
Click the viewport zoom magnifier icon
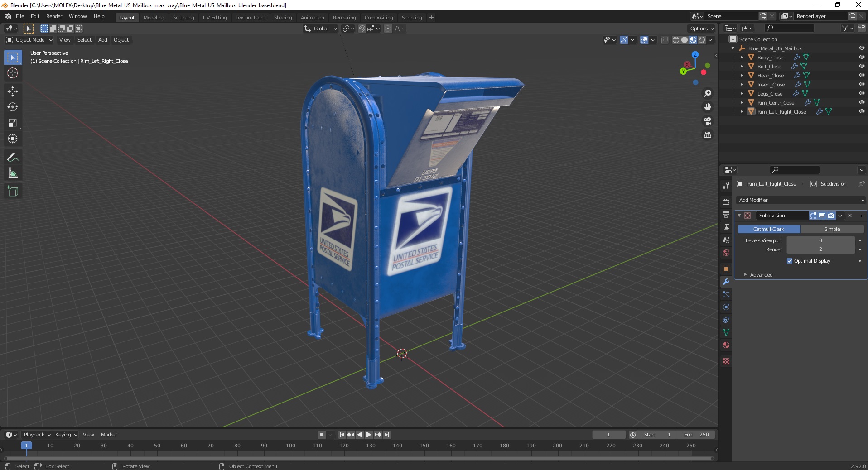pos(707,93)
